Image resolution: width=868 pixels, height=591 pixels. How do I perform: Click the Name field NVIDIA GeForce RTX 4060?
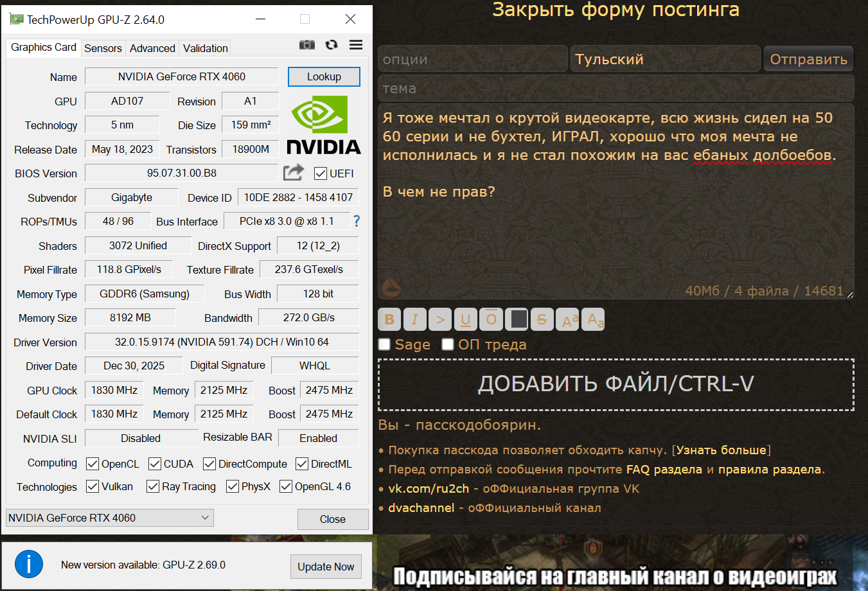(x=182, y=76)
